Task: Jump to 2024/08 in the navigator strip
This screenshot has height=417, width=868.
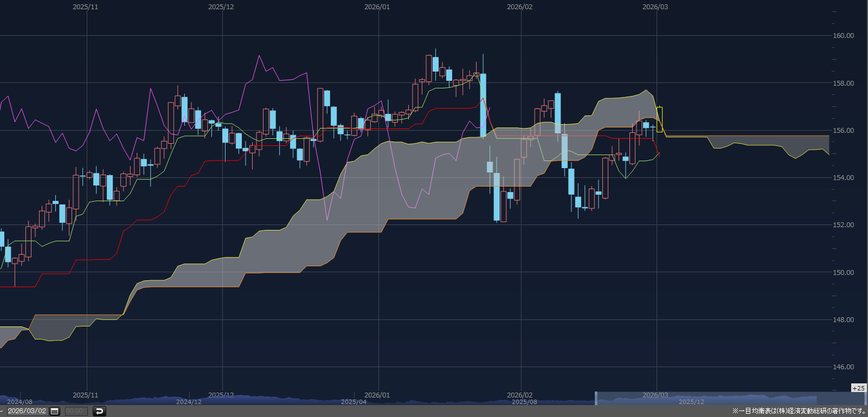Action: [x=20, y=402]
